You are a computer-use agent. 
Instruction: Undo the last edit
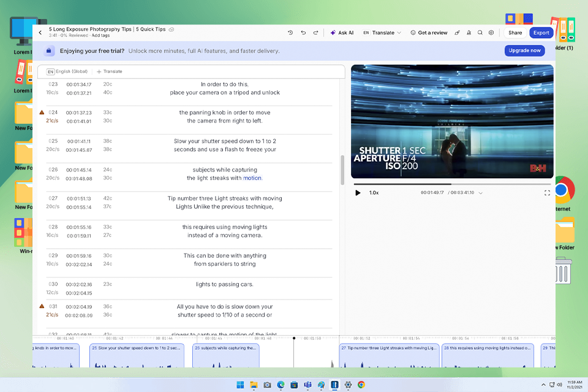(x=304, y=33)
